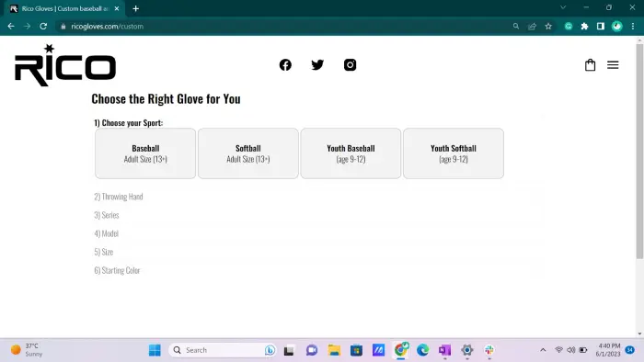Screen dimensions: 644x362
Task: Open the chat app on taskbar
Action: [312, 350]
